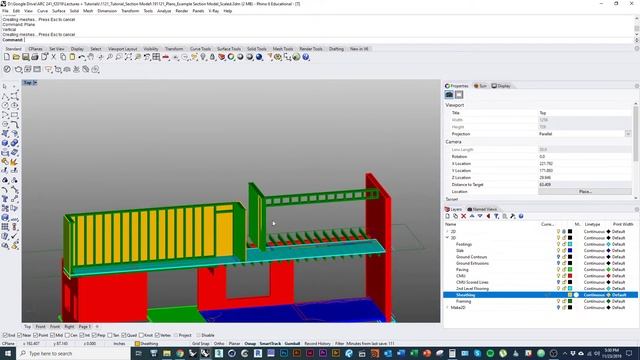Toggle Gumball in the status bar

(292, 344)
